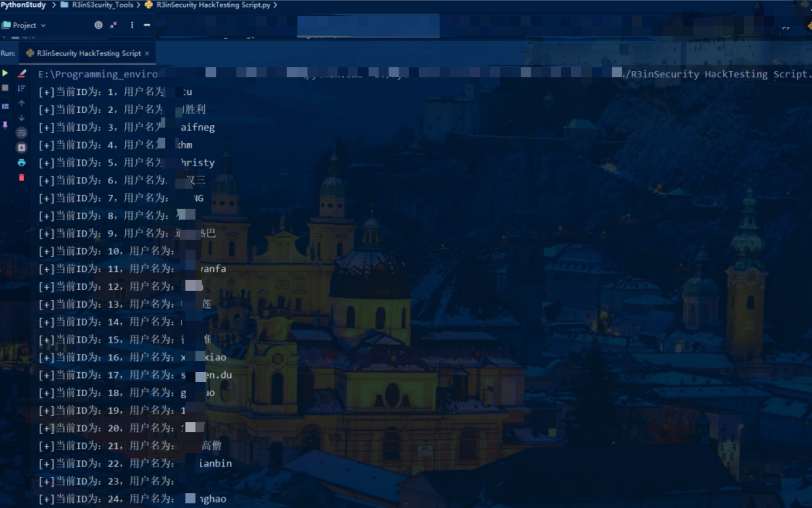Select R3inSecurity HackTesting Script run tab
The width and height of the screenshot is (812, 508).
[88, 53]
